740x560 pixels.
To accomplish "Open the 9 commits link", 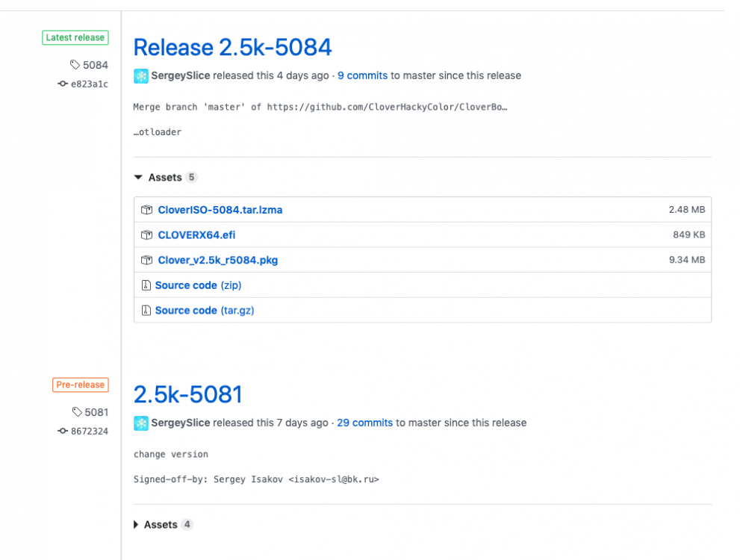I will [x=362, y=75].
